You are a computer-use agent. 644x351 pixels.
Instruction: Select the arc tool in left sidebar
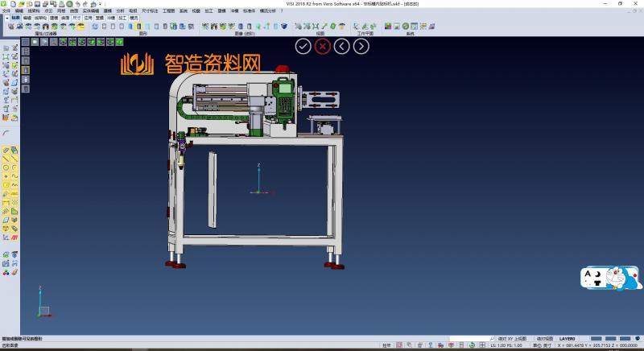(x=6, y=132)
